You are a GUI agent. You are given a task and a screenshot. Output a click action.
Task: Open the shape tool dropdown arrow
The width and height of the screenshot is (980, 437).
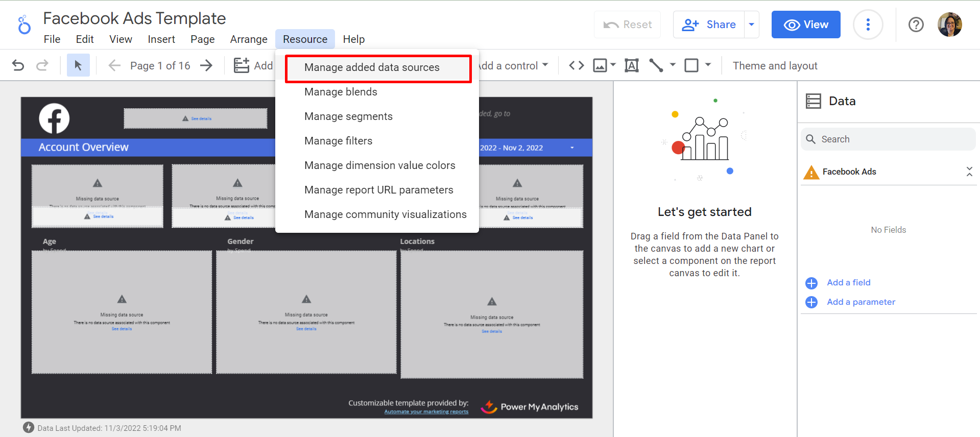tap(708, 65)
